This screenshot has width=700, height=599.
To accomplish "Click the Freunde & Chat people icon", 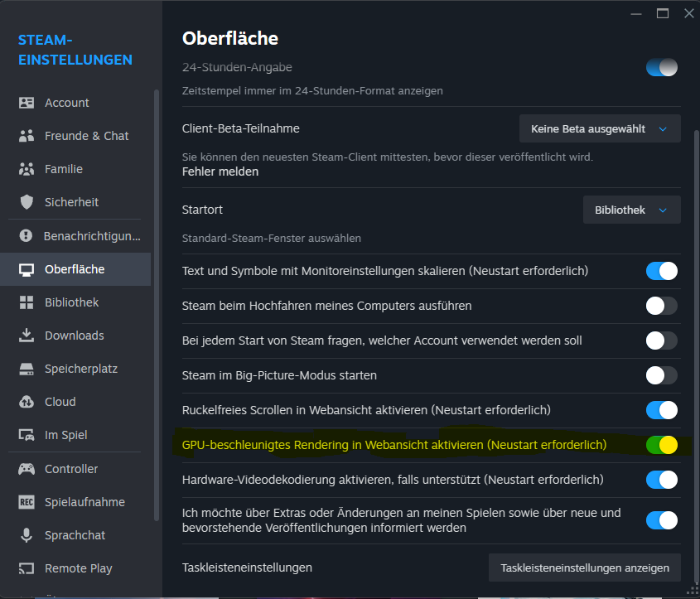I will point(27,136).
